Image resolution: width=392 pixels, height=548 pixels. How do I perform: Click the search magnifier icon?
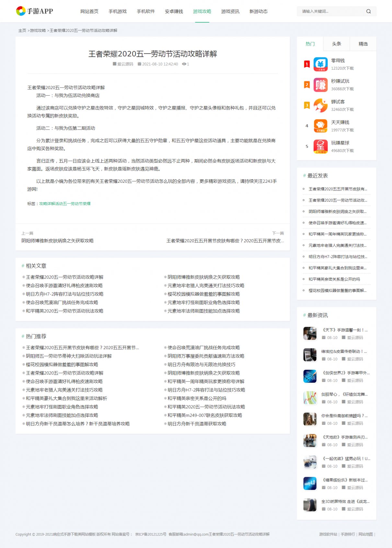[x=368, y=11]
